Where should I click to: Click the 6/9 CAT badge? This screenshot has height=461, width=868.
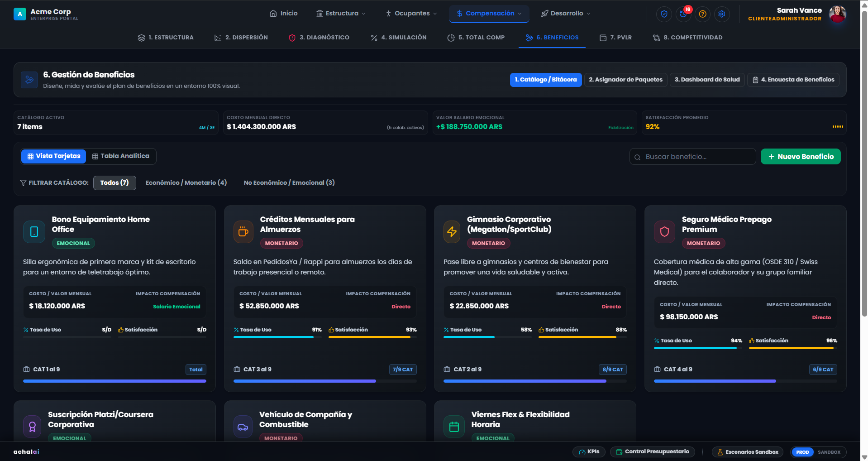[823, 370]
